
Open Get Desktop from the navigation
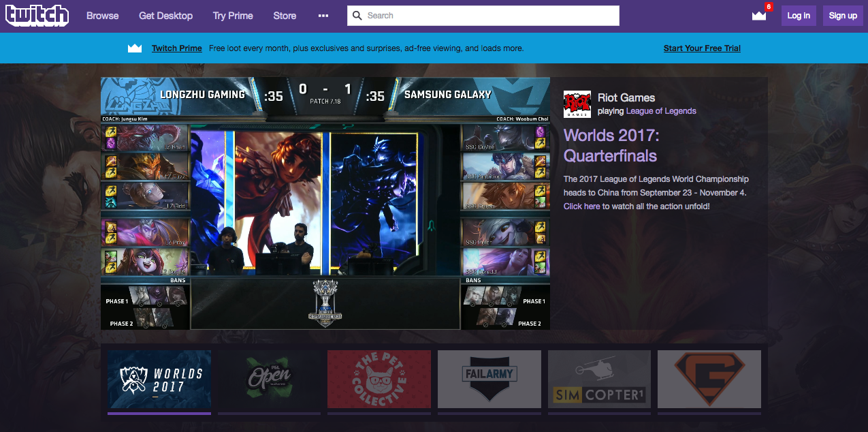coord(165,16)
